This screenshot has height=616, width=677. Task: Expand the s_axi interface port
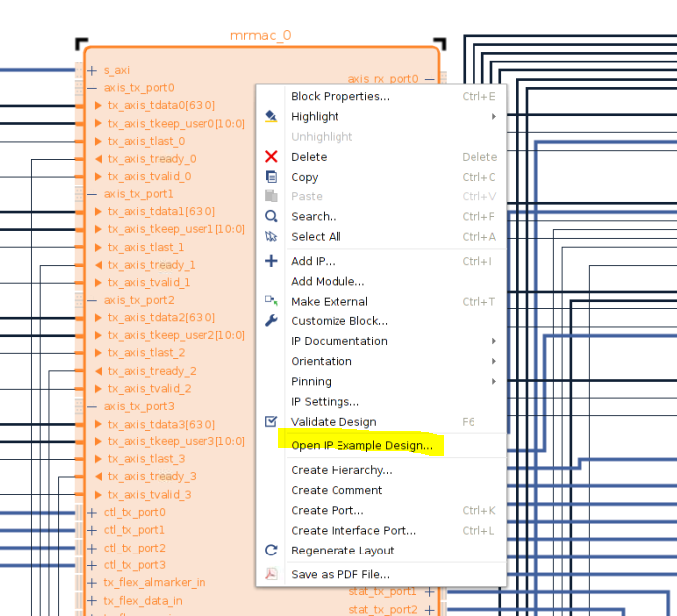pos(93,70)
